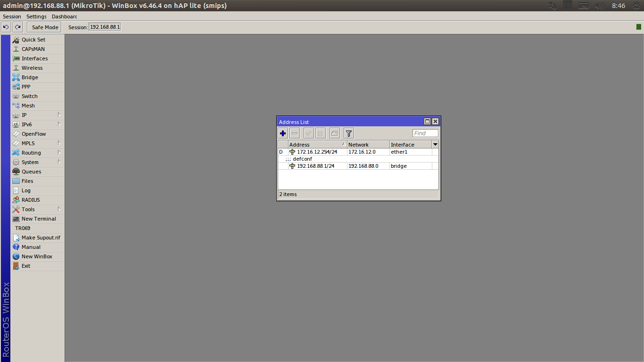Add new address with plus button
The height and width of the screenshot is (362, 644).
283,133
